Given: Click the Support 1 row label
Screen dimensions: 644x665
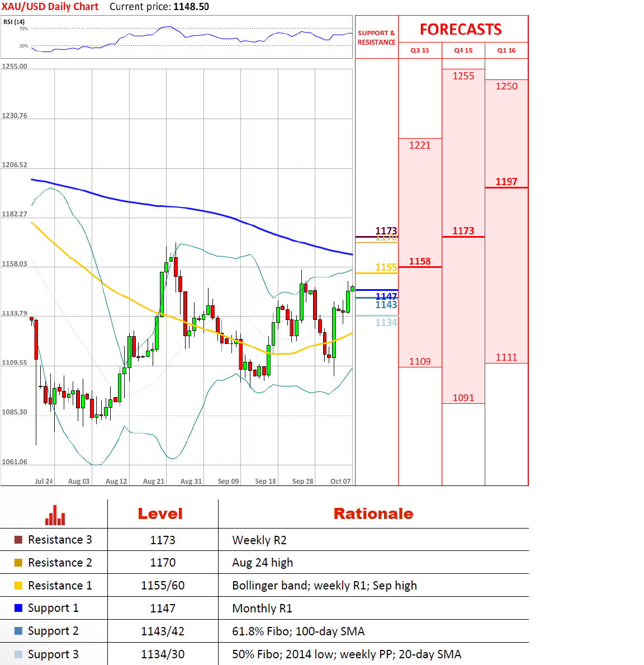Looking at the screenshot, I should 54,609.
